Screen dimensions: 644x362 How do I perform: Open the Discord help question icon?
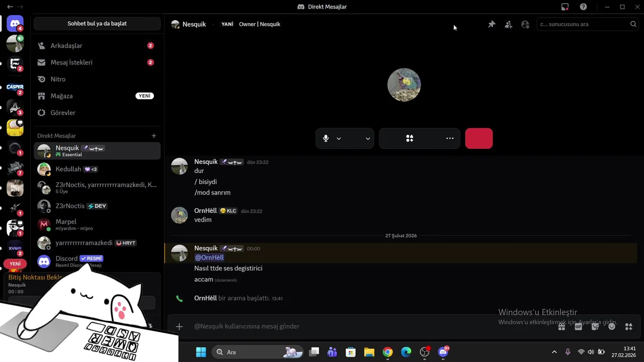click(583, 7)
